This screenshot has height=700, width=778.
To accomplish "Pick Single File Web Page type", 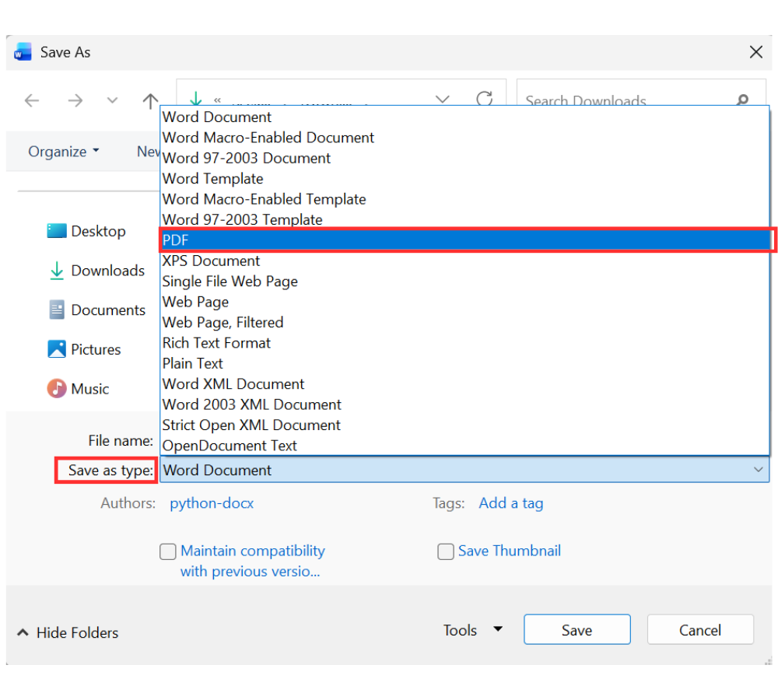I will pyautogui.click(x=464, y=282).
